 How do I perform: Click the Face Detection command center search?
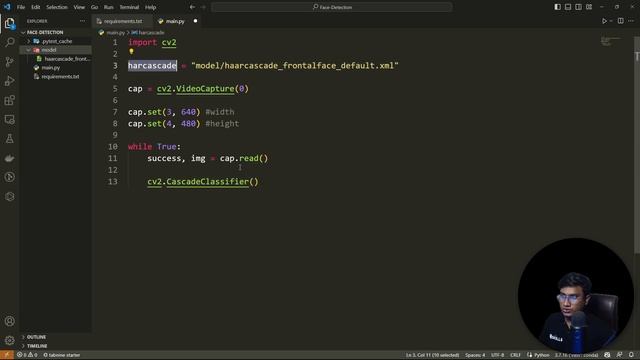tap(332, 7)
